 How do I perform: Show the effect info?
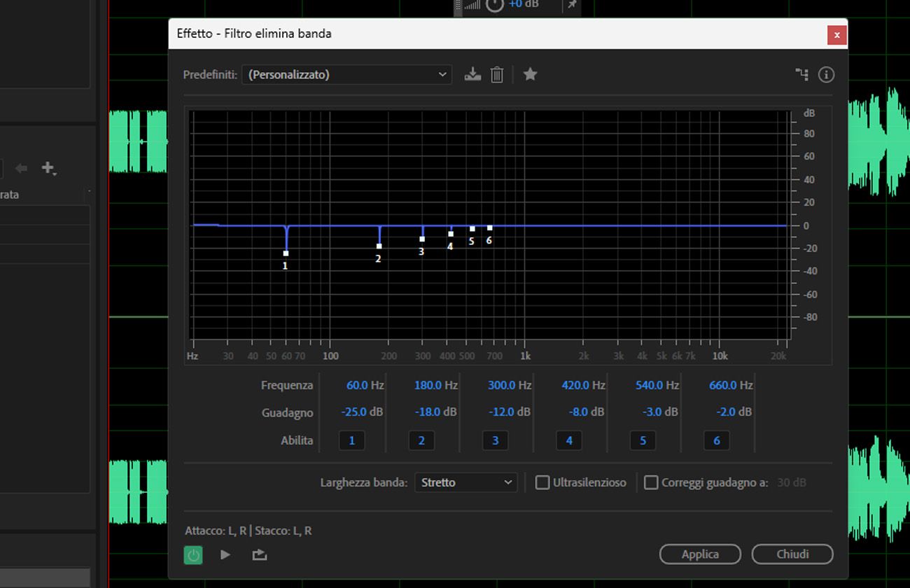pos(826,74)
